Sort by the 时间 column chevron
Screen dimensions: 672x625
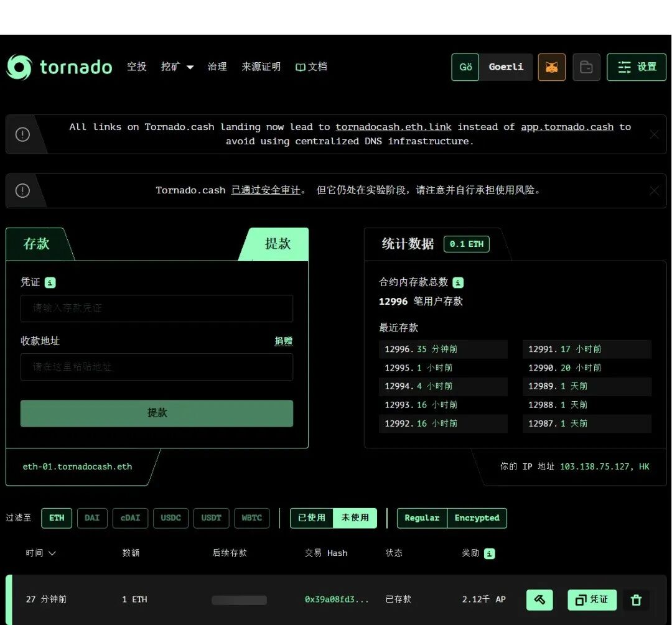pyautogui.click(x=52, y=553)
